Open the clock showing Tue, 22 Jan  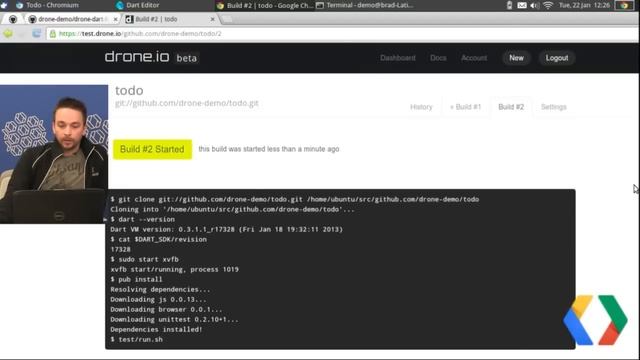click(584, 5)
